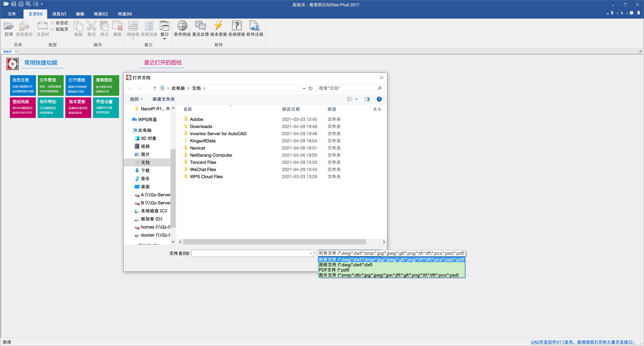Toggle the 起始页 checkbox
644x346 pixels.
[53, 29]
